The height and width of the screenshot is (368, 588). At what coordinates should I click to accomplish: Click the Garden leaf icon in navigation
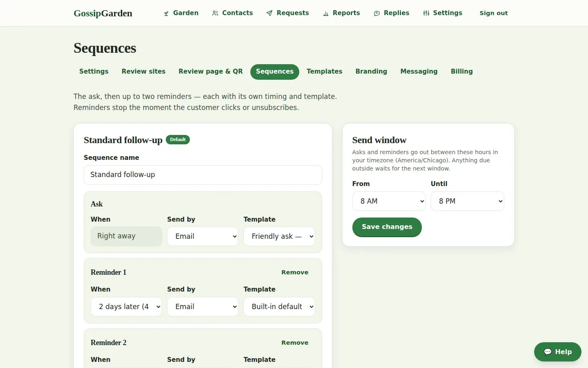point(166,13)
